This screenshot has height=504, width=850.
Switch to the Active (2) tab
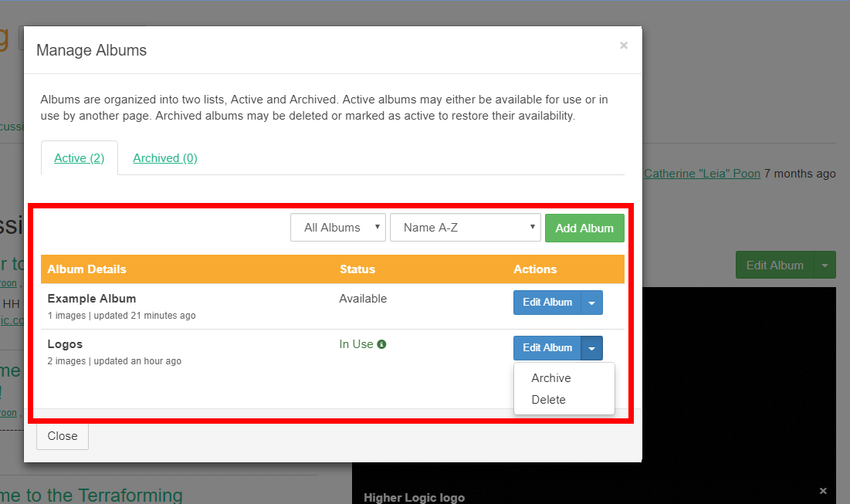coord(79,157)
